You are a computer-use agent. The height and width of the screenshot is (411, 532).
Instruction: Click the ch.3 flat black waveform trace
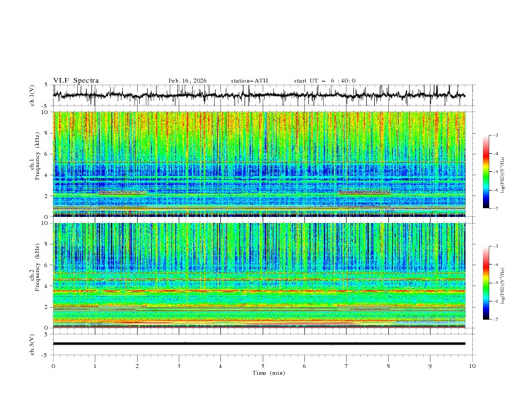click(x=259, y=344)
